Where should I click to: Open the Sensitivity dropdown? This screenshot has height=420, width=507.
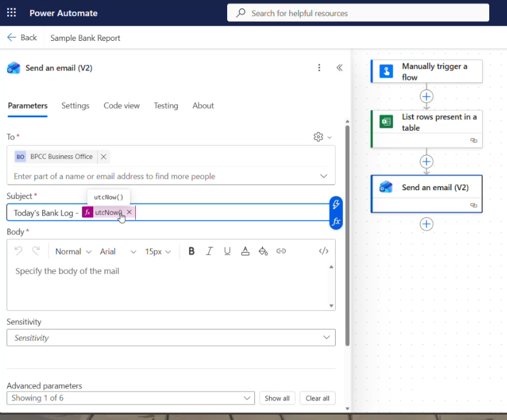pyautogui.click(x=171, y=338)
